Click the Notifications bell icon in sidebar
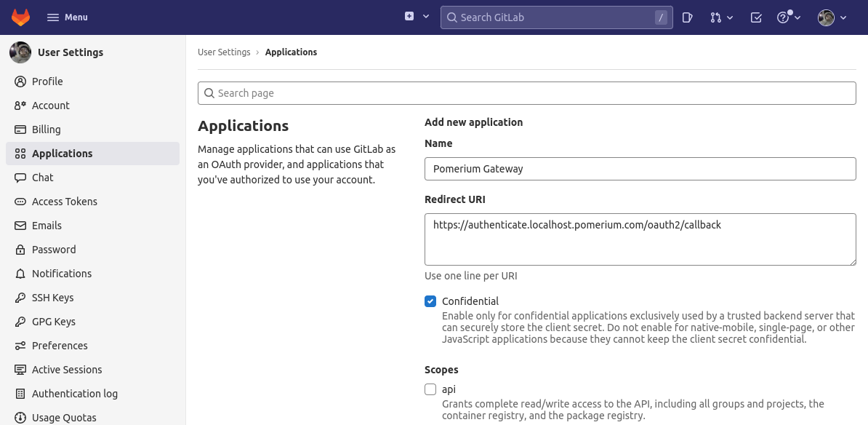 [x=20, y=274]
